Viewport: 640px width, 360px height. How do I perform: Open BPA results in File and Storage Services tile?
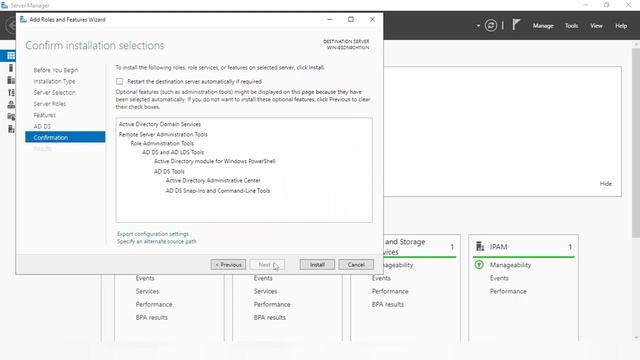pos(388,304)
